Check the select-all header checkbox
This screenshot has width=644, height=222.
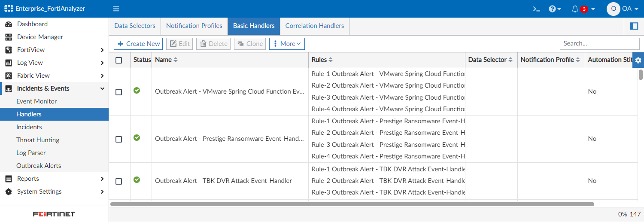click(119, 61)
